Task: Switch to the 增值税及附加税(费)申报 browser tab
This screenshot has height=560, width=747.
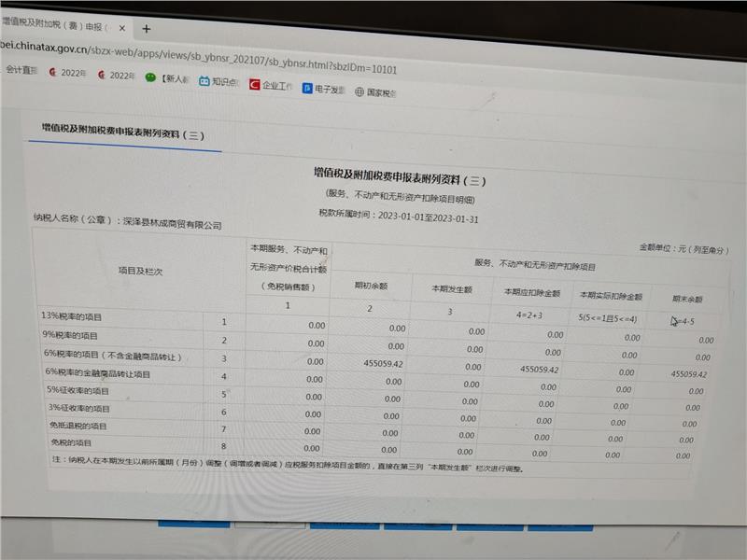Action: coord(56,21)
